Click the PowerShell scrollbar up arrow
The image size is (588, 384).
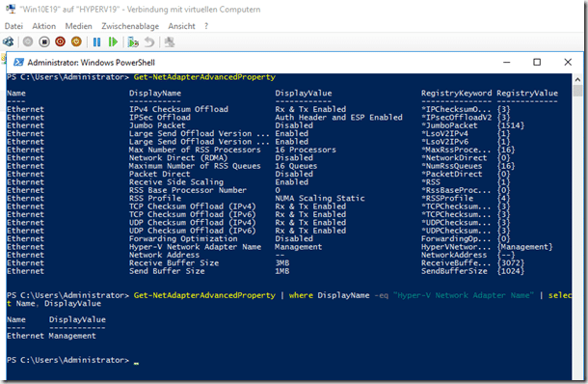577,79
